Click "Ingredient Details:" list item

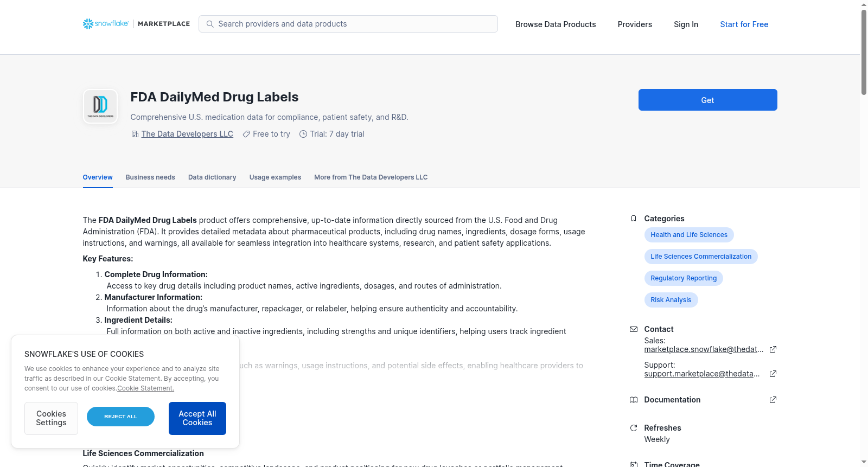(138, 320)
